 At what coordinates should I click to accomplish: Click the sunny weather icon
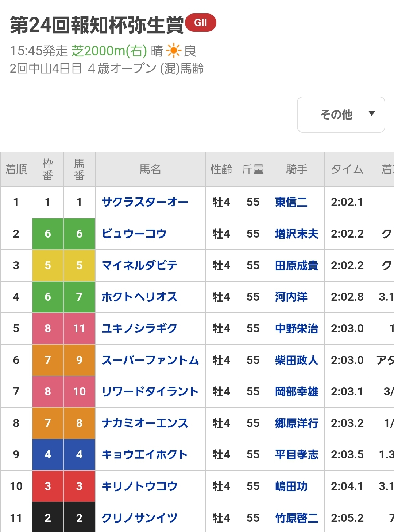(173, 51)
